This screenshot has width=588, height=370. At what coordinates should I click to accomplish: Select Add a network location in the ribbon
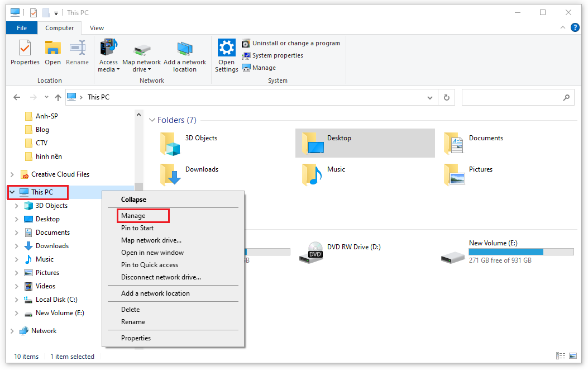pos(185,56)
